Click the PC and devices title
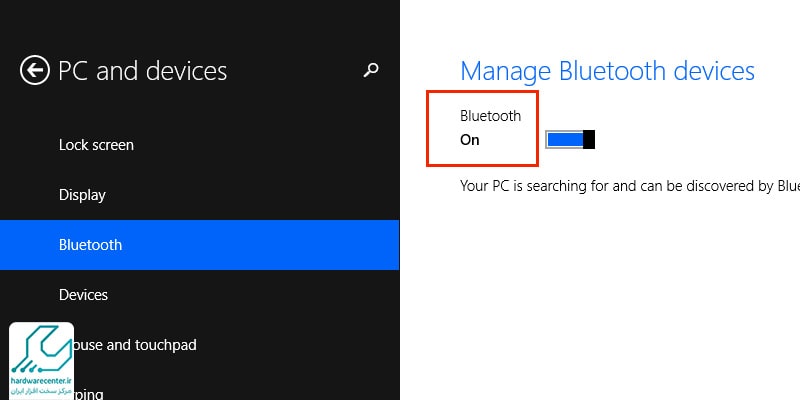 143,71
